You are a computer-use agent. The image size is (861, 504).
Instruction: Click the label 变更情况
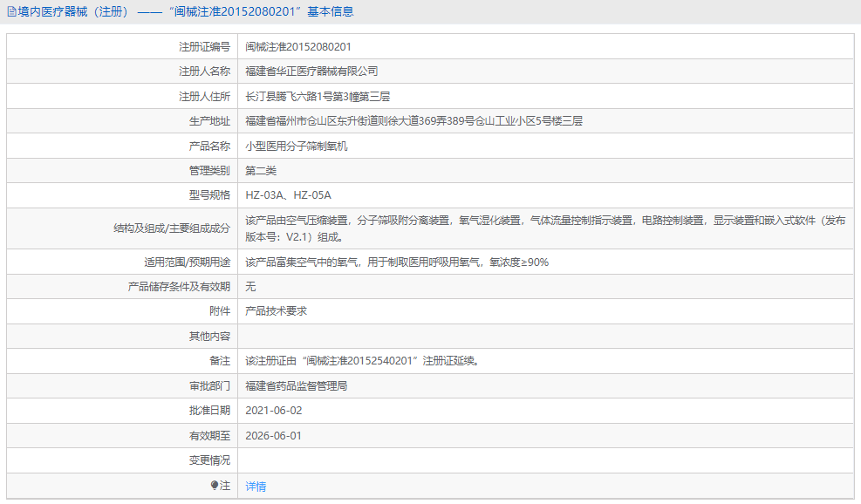209,460
